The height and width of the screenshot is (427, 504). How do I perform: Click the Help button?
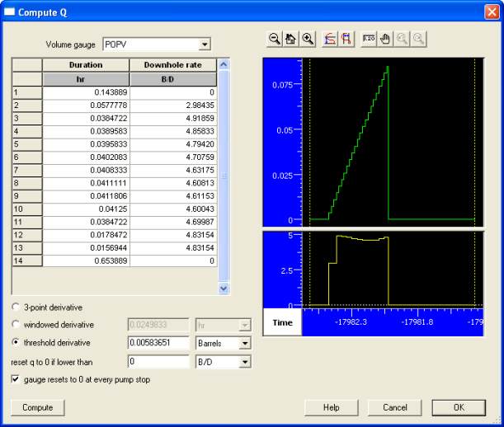(x=331, y=407)
